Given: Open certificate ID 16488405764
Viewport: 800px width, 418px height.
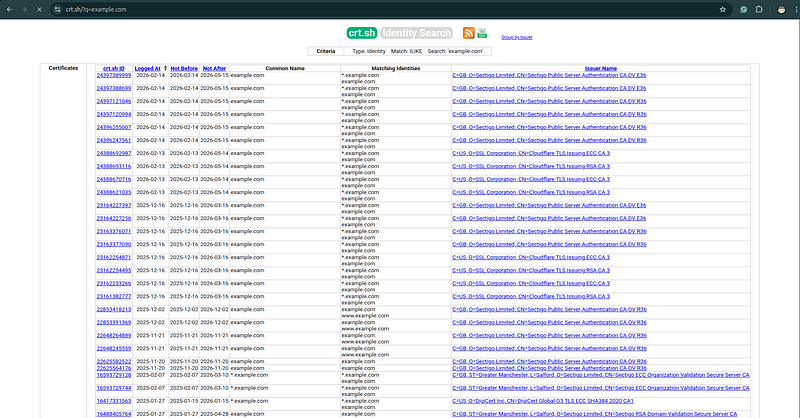Looking at the screenshot, I should point(114,414).
